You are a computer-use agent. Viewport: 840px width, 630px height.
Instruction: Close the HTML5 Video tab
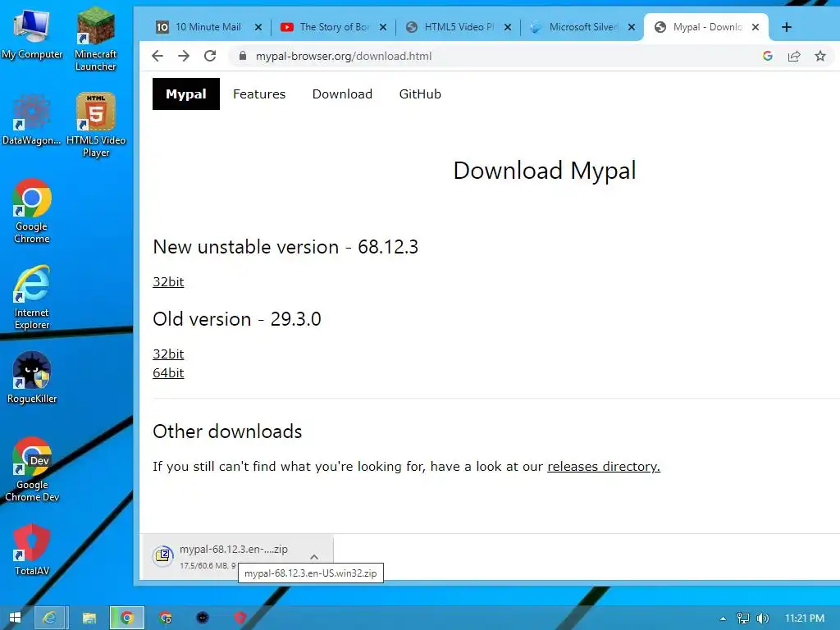[508, 27]
